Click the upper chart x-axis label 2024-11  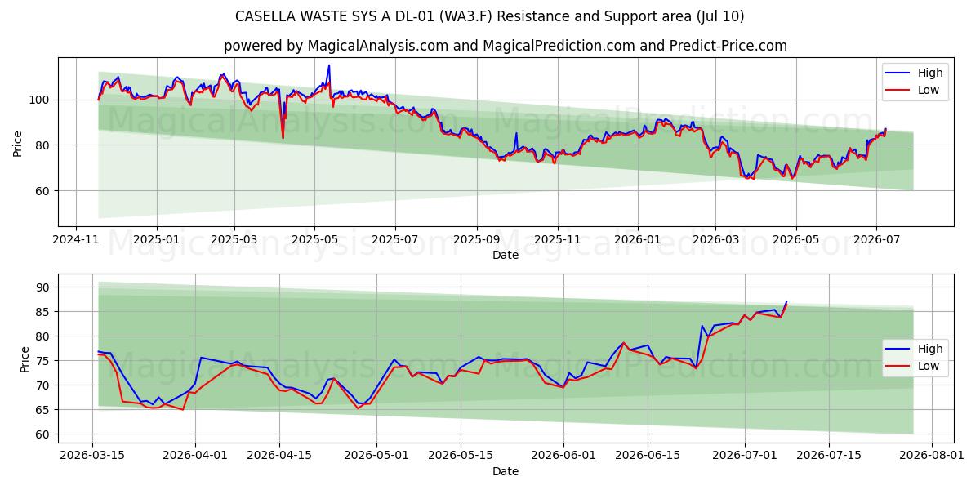(76, 240)
